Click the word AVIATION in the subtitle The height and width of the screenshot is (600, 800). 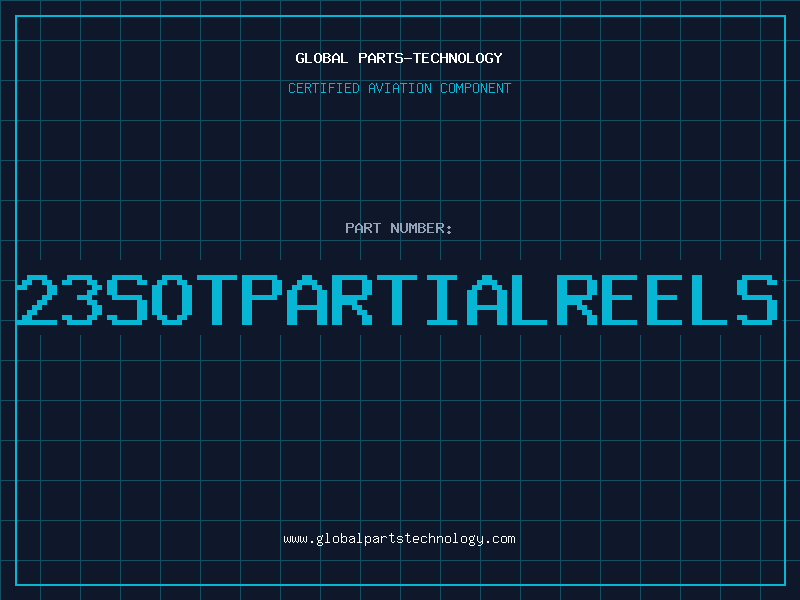click(x=400, y=88)
